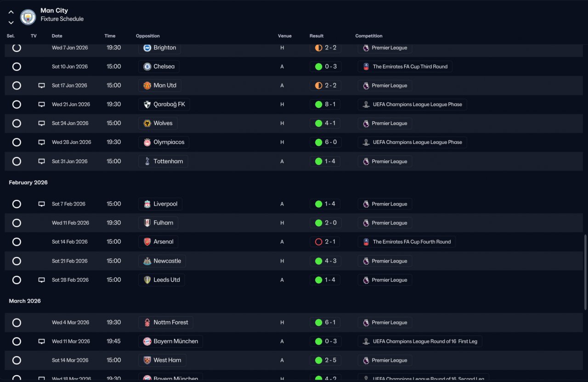Open Arsenal 2 - 1 loss result

(x=325, y=242)
